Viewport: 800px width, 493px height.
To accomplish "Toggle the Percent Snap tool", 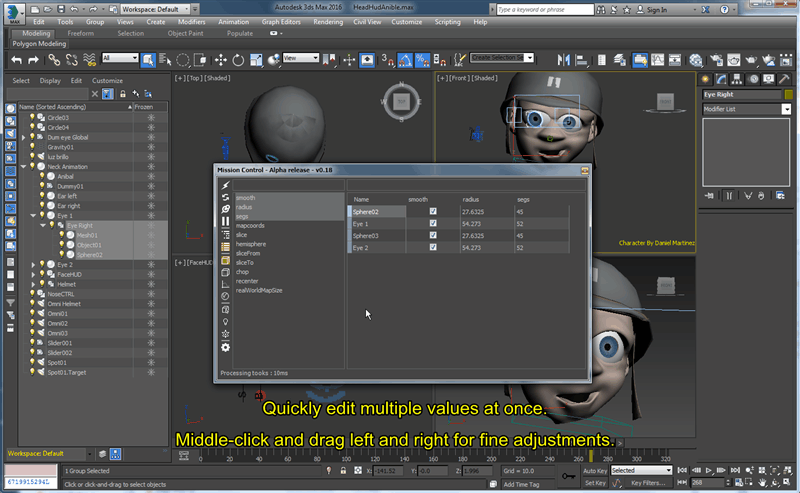I will pyautogui.click(x=422, y=60).
